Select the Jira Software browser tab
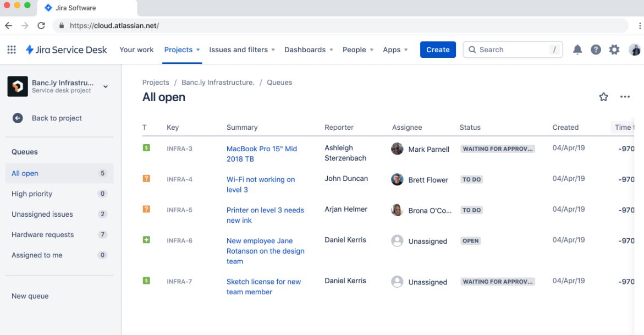The width and height of the screenshot is (644, 335). click(x=87, y=8)
